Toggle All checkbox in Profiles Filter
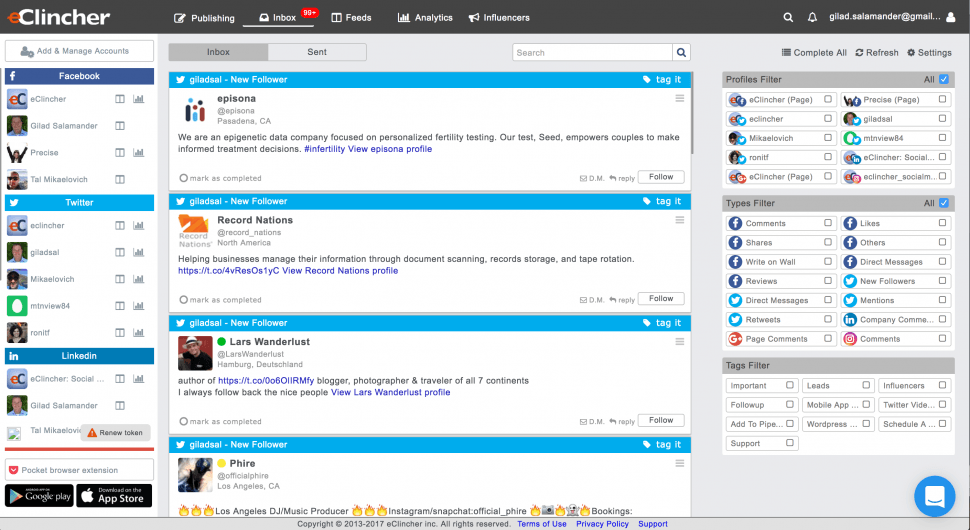 pyautogui.click(x=943, y=79)
